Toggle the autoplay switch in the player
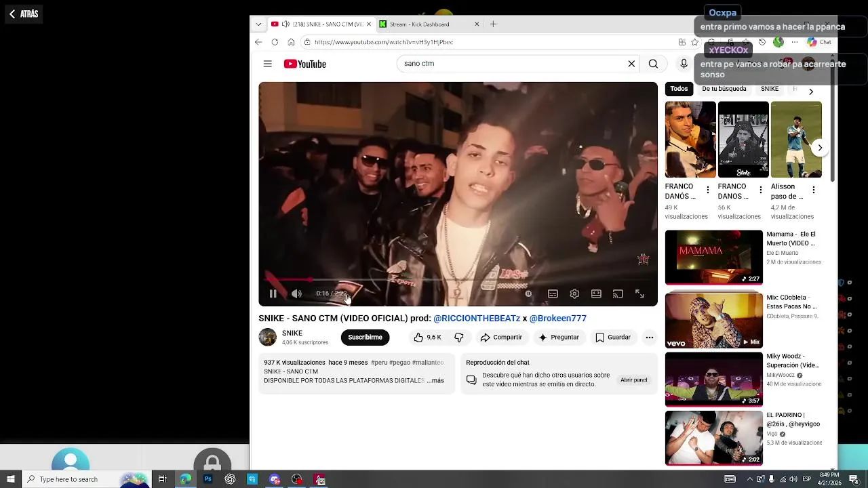The height and width of the screenshot is (488, 868). [x=528, y=293]
